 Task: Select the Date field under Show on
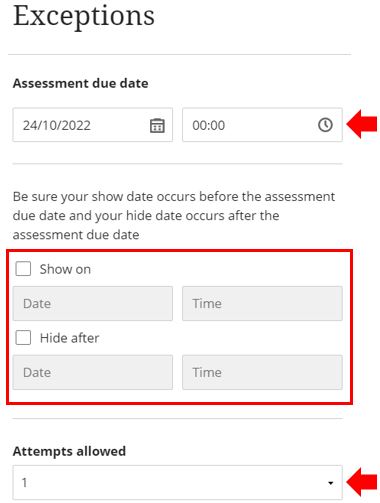tap(93, 303)
